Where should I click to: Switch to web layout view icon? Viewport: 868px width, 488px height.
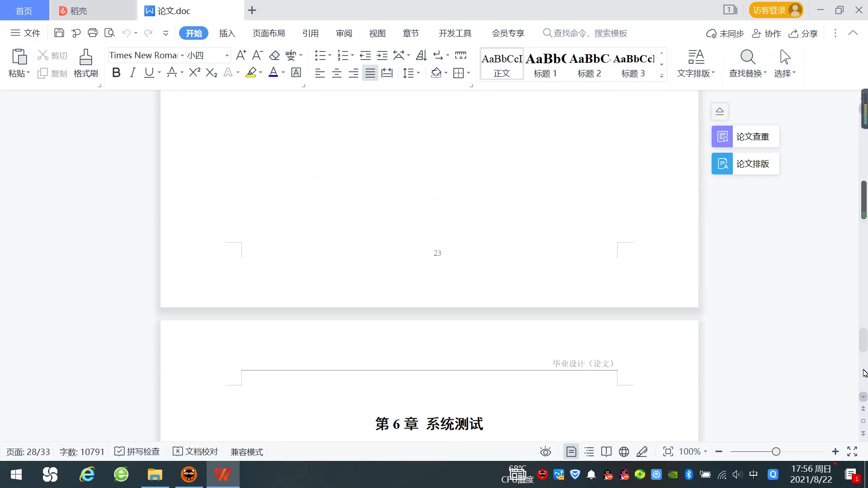pyautogui.click(x=624, y=452)
